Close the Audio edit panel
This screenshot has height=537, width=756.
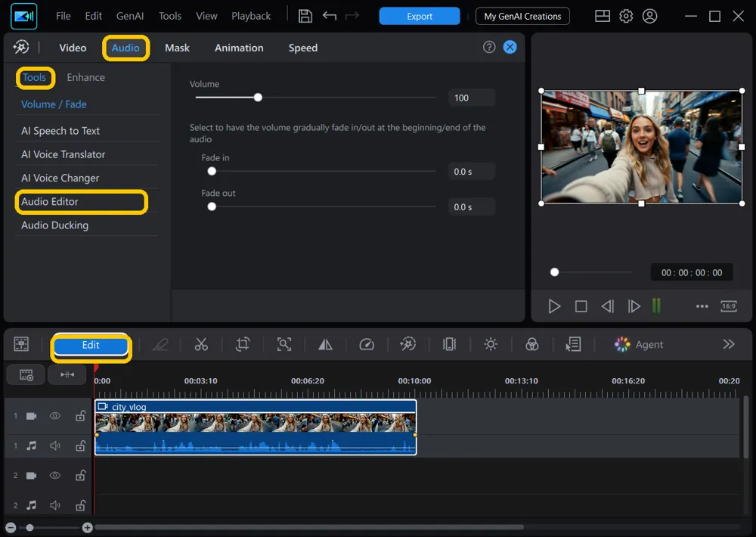coord(510,47)
